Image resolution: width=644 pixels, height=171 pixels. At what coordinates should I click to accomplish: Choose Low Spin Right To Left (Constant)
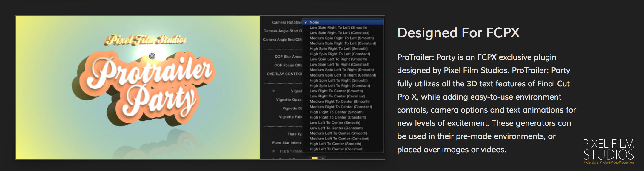(x=339, y=33)
